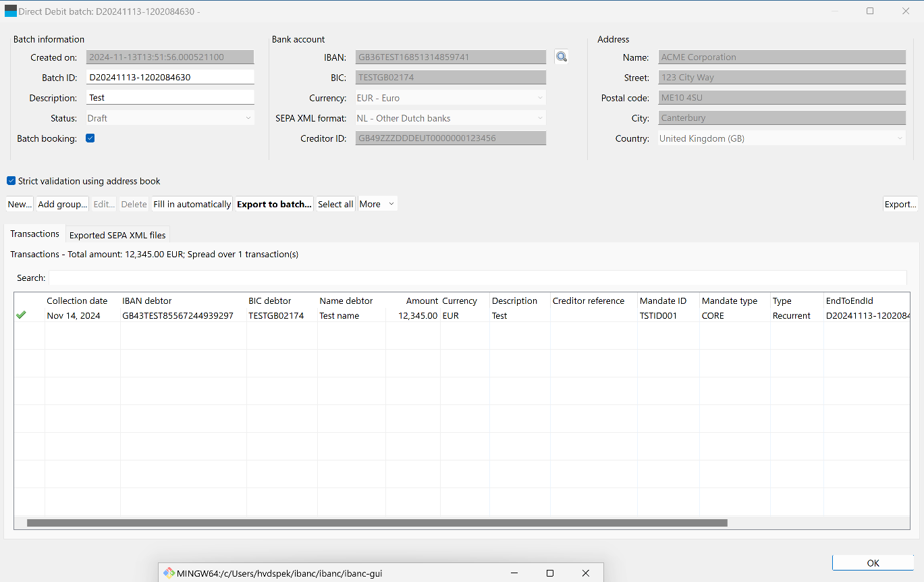Click the New... button

tap(20, 204)
